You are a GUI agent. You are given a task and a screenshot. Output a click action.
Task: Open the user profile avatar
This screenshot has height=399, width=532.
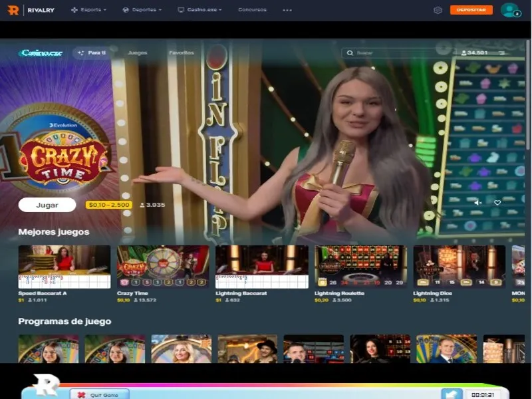[x=510, y=10]
